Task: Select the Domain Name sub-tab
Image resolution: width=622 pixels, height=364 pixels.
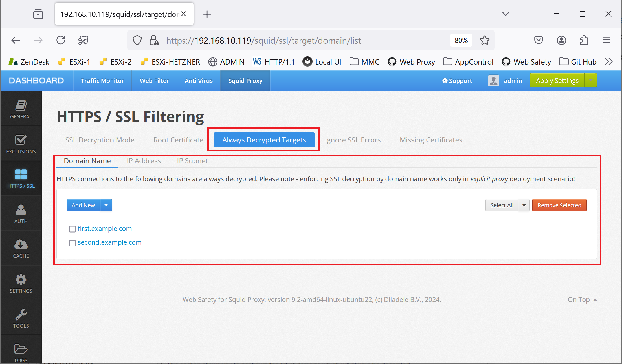Action: pos(87,161)
